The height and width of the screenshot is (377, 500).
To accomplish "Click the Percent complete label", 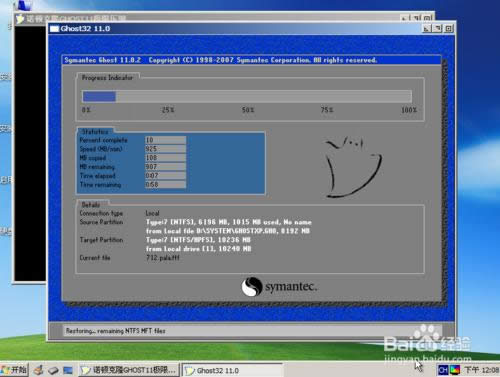I will 103,140.
